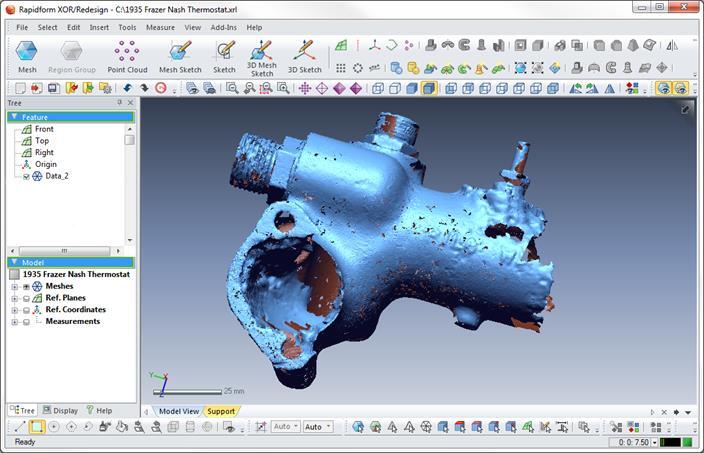Image resolution: width=704 pixels, height=453 pixels.
Task: Expand the Ref. Planes node
Action: click(14, 298)
